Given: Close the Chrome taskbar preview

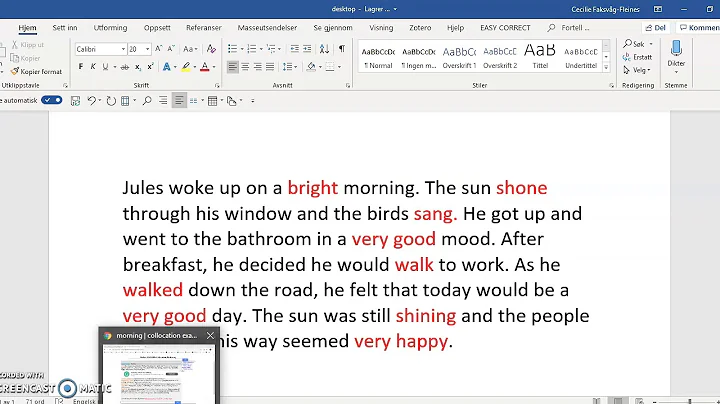Looking at the screenshot, I should pyautogui.click(x=210, y=336).
